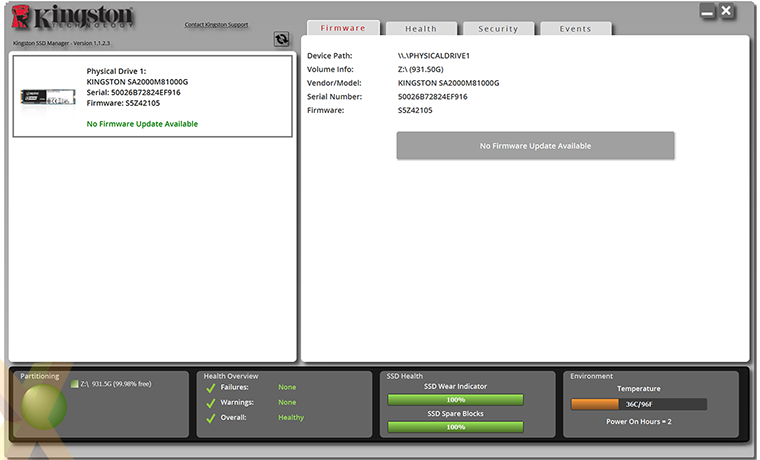
Task: Click the green checkmark beside Failures
Action: click(x=211, y=388)
